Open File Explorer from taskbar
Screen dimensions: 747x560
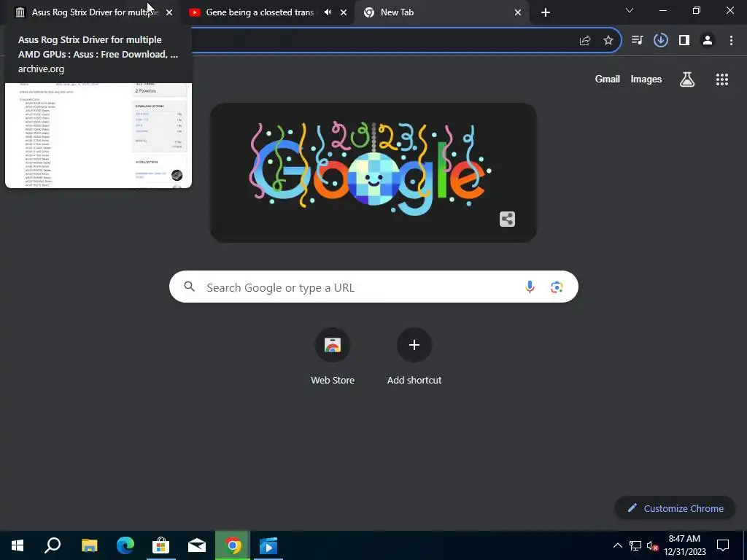(89, 545)
